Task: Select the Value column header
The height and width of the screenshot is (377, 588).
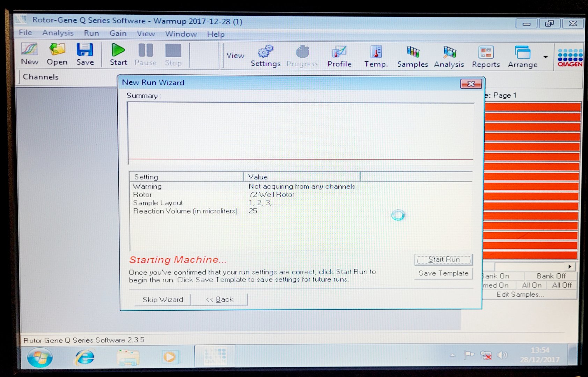Action: [302, 177]
